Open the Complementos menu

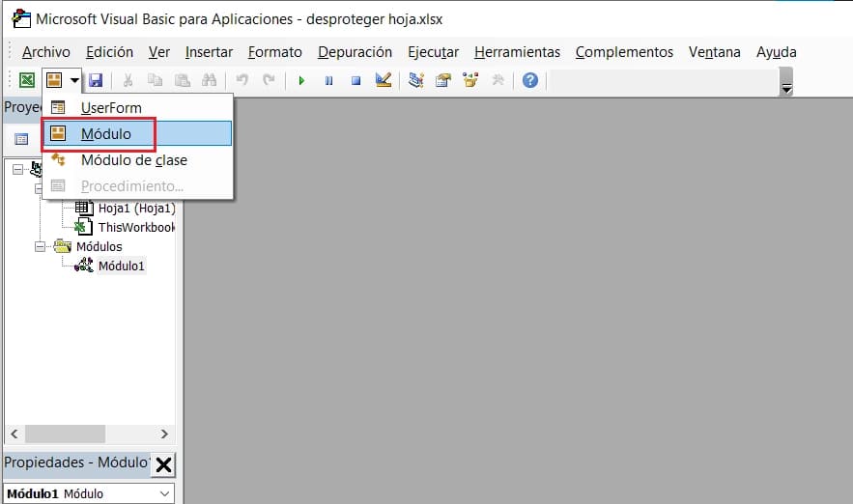click(624, 51)
